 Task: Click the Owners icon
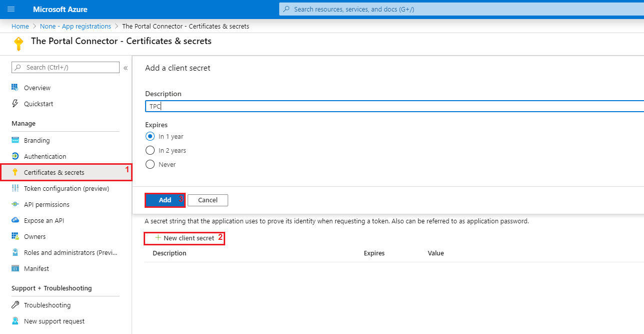coord(15,236)
